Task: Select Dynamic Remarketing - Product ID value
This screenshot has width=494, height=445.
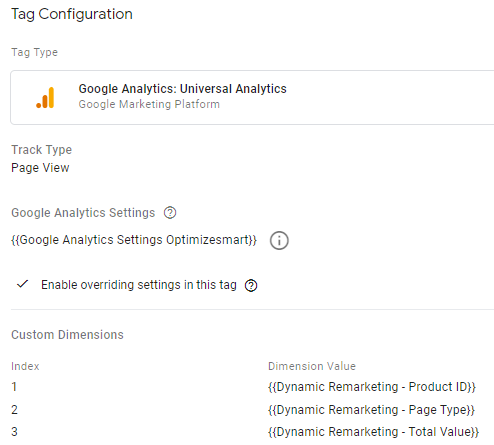Action: click(x=372, y=387)
